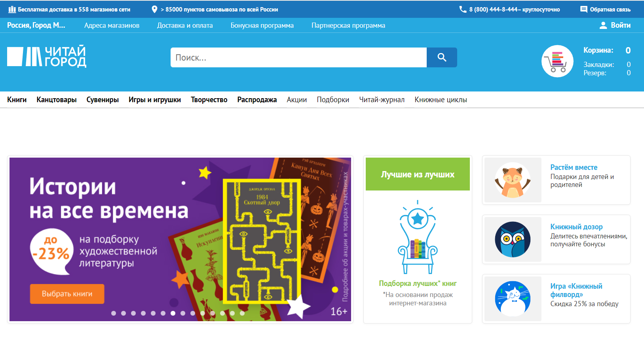644x339 pixels.
Task: Select the fourth banner slide dot
Action: 143,313
